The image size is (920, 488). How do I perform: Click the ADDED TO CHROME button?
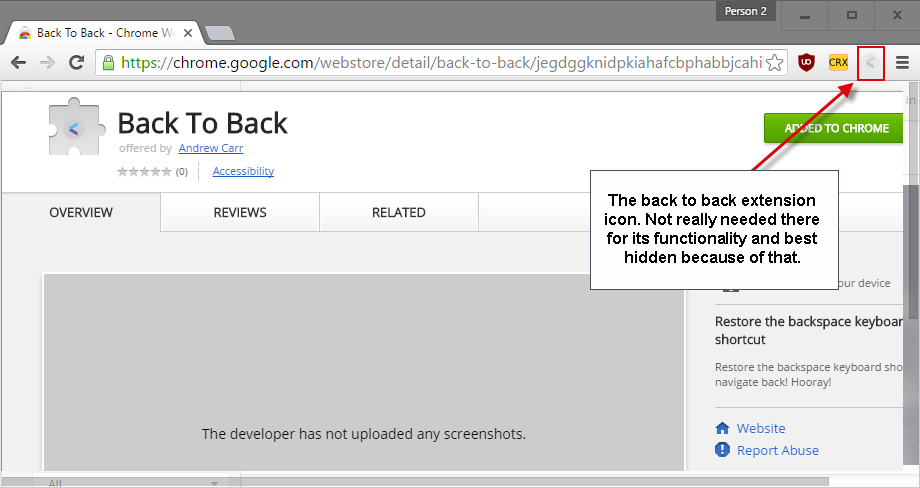[x=833, y=128]
